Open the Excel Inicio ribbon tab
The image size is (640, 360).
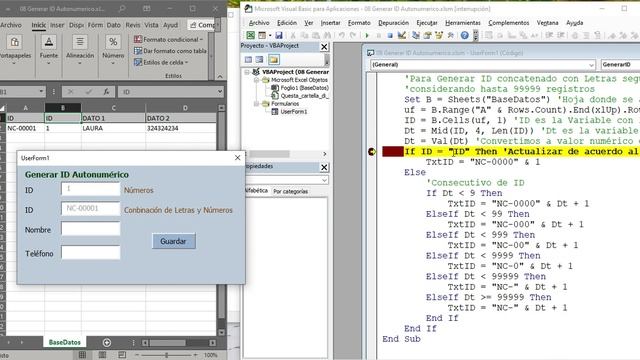(39, 25)
